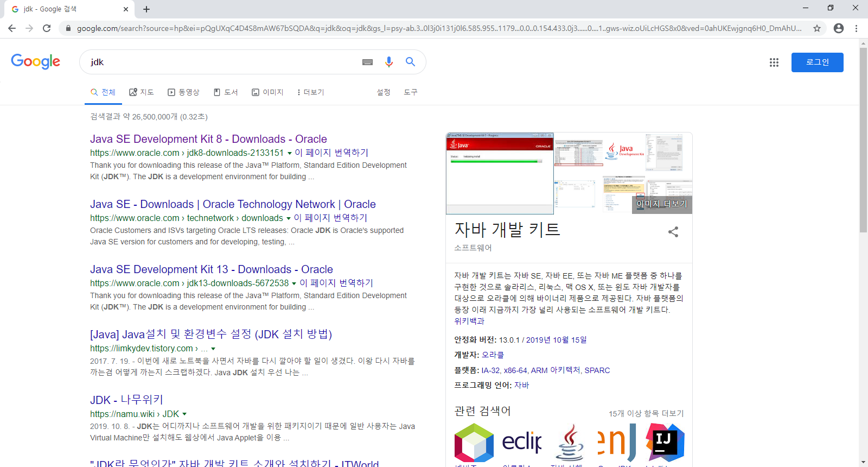Switch to the 이미지 tab
Image resolution: width=868 pixels, height=467 pixels.
point(267,92)
